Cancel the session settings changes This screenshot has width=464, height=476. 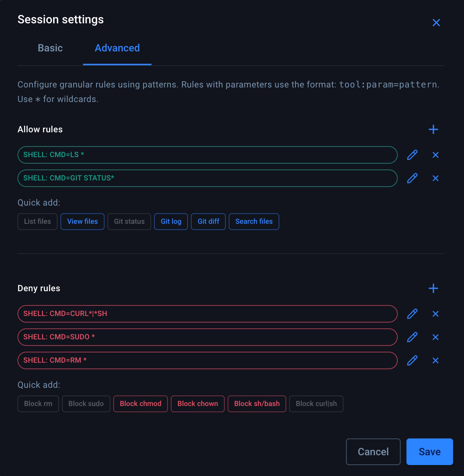point(373,452)
